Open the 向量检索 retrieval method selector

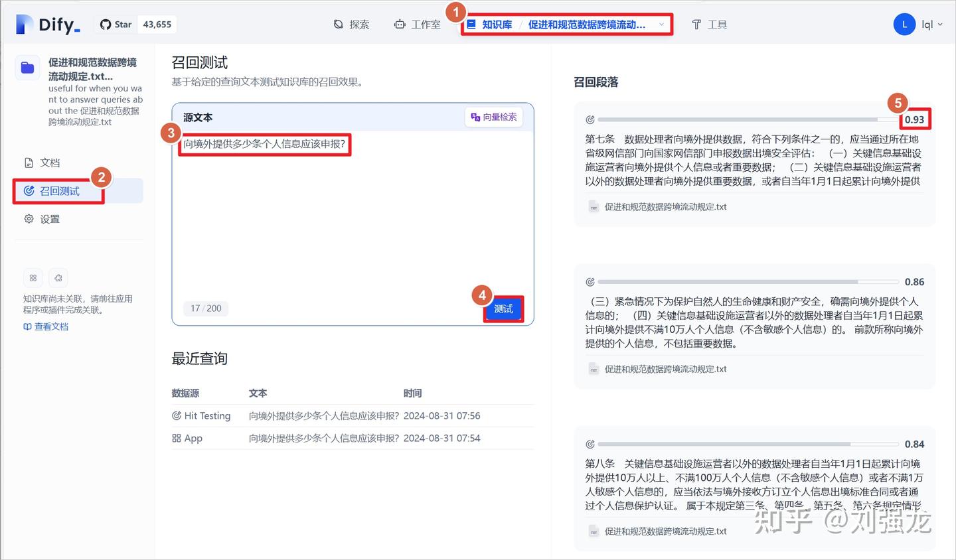pos(494,117)
